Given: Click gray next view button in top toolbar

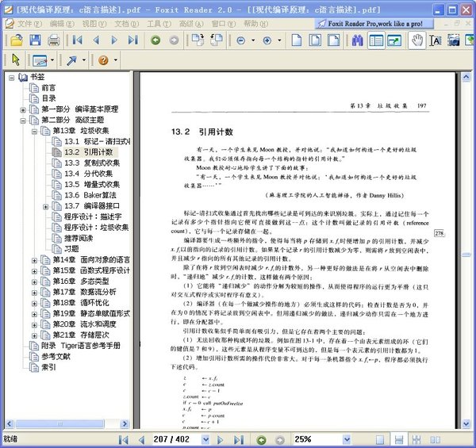Looking at the screenshot, I should point(174,40).
